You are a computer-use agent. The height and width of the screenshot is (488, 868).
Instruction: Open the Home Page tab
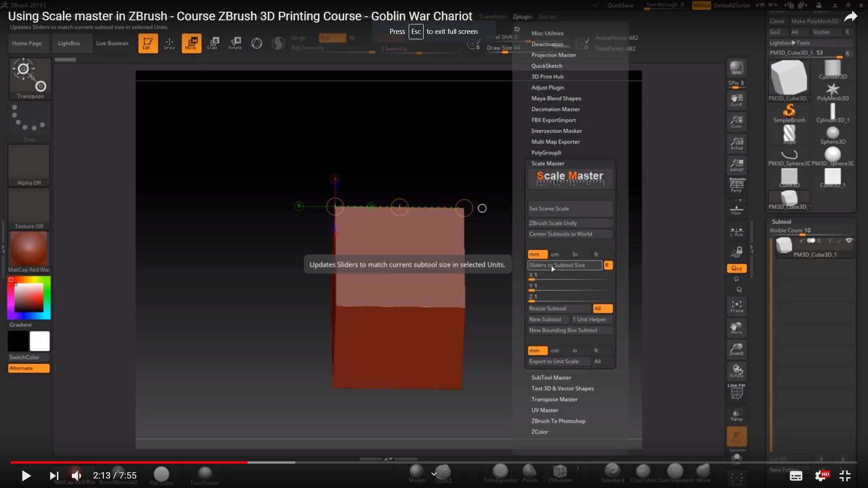click(27, 43)
